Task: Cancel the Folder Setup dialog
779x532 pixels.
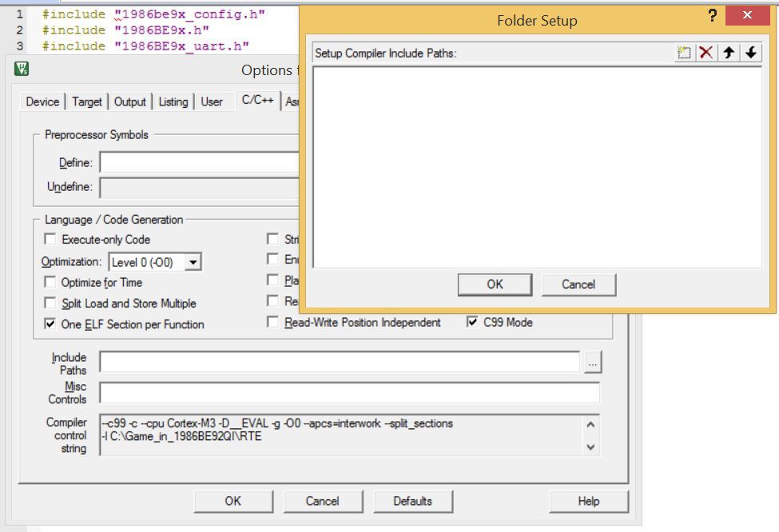Action: [578, 284]
